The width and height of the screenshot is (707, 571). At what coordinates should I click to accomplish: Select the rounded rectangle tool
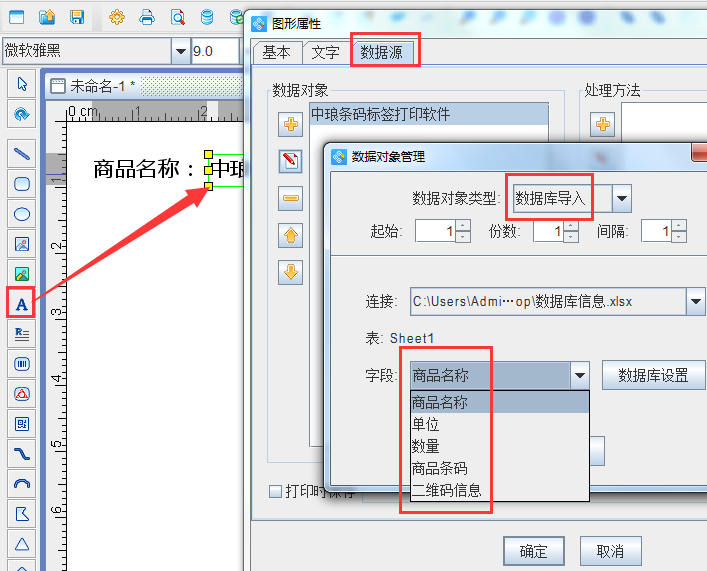22,184
